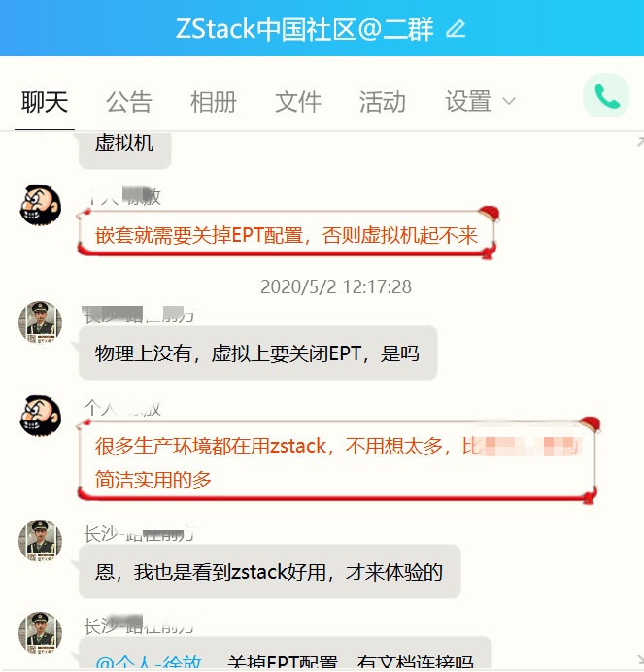Click the group title ZStack中国社区@二群
This screenshot has height=672, width=644.
pos(304,29)
